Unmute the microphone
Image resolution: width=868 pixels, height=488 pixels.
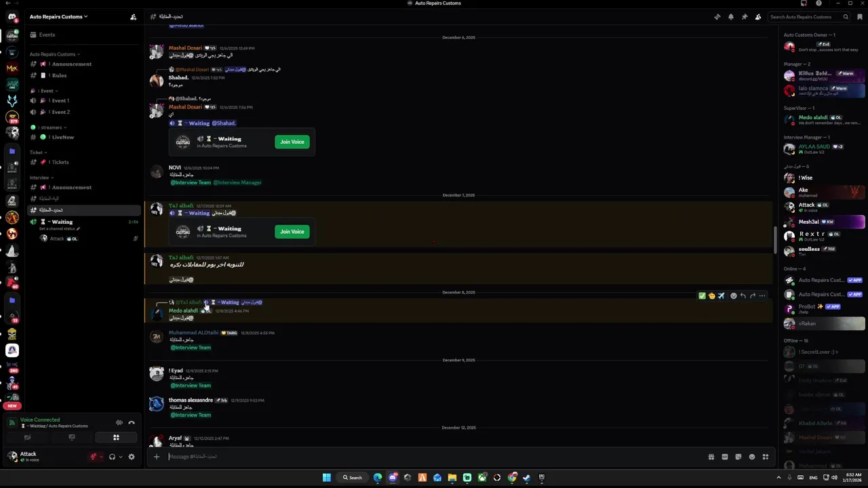tap(94, 457)
